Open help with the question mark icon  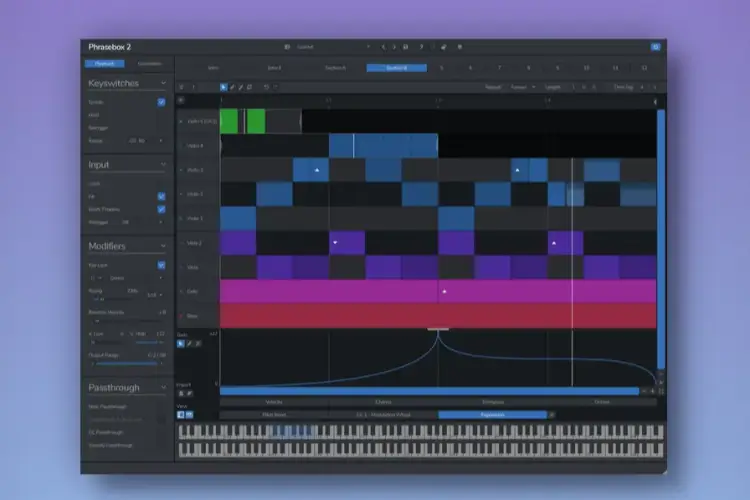pyautogui.click(x=421, y=46)
